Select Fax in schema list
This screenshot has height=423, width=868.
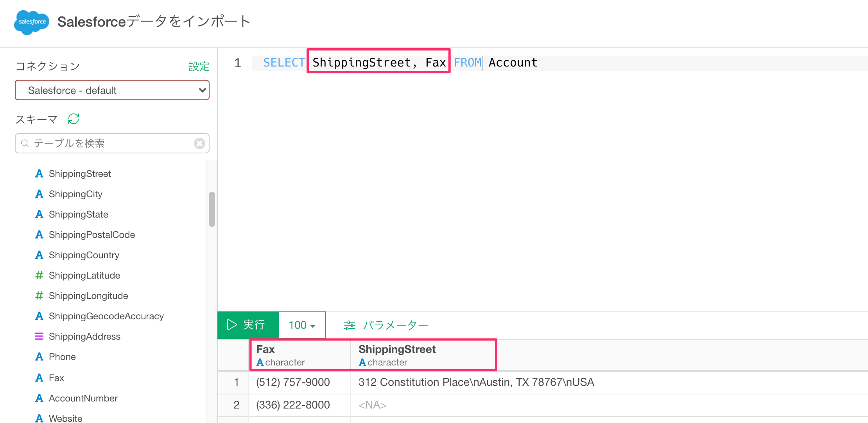click(56, 378)
